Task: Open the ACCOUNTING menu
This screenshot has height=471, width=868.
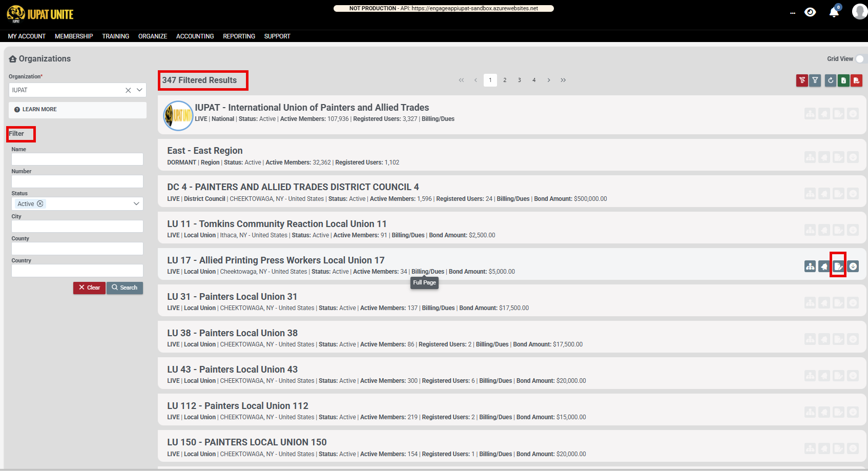Action: [195, 36]
